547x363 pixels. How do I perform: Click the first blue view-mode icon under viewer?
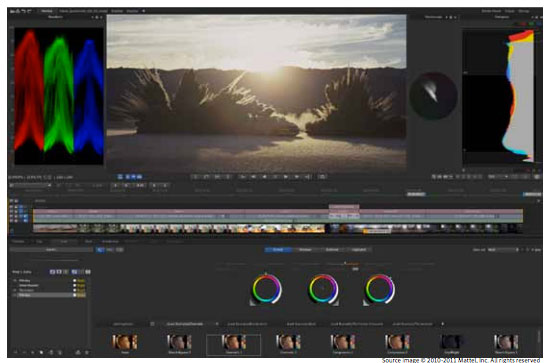point(120,177)
